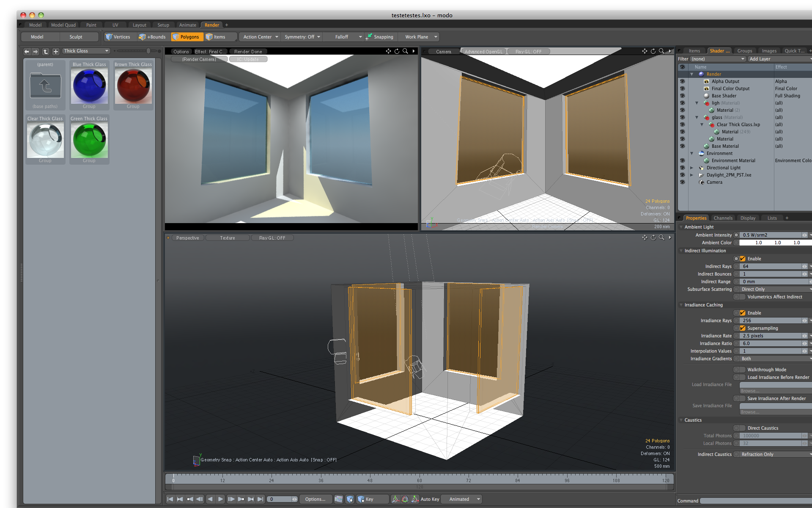Click the timeline Options button
The image size is (812, 508).
pos(315,499)
